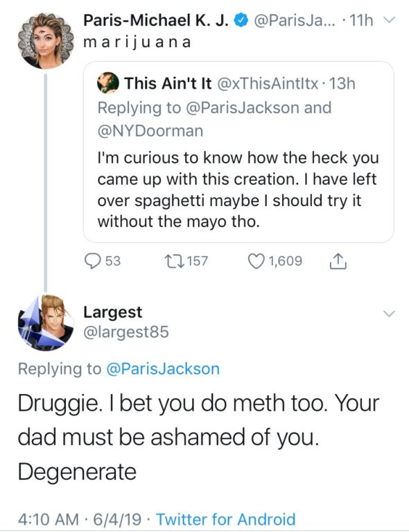Like the tweet with the heart icon
Image resolution: width=409 pixels, height=532 pixels.
[256, 261]
